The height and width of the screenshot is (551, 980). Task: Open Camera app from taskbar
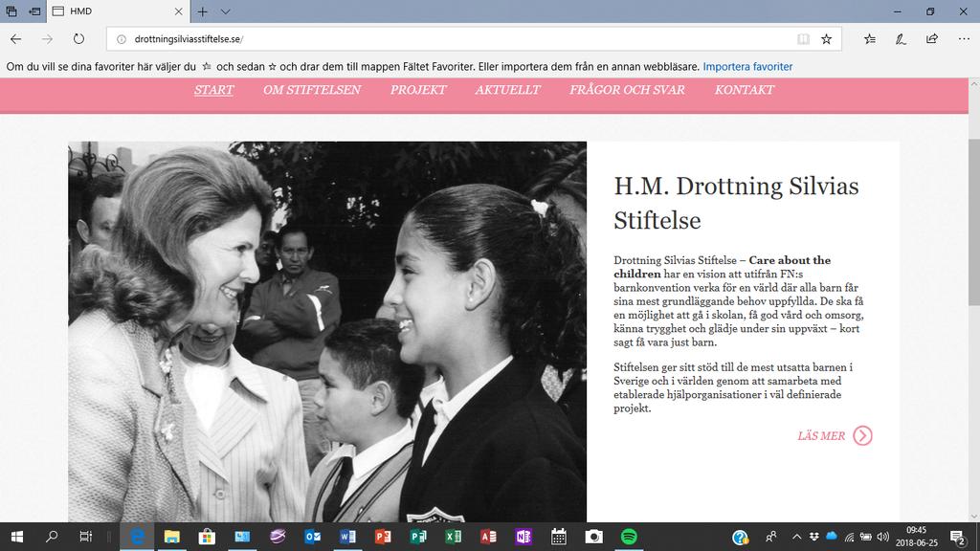(x=593, y=537)
